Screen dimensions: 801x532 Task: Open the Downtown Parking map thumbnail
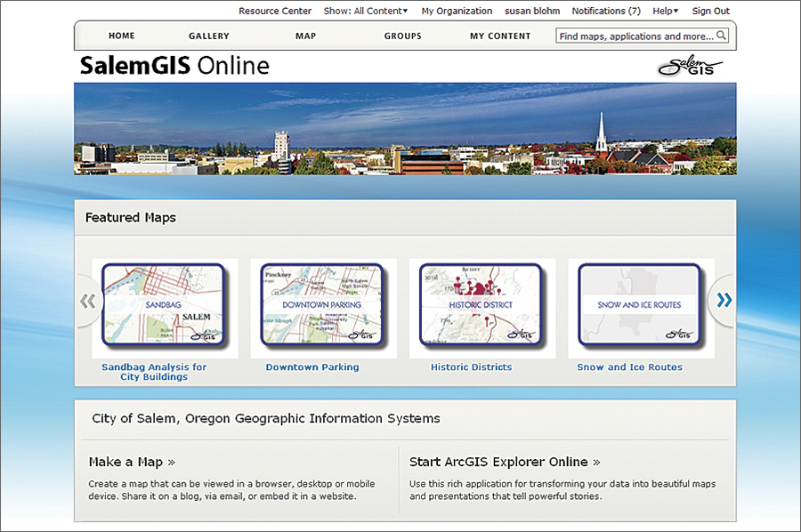coord(323,305)
